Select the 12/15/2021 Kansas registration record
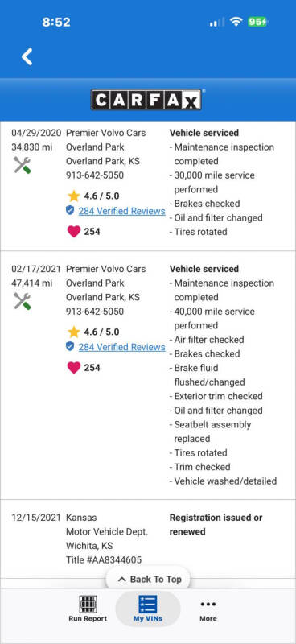 click(x=148, y=539)
